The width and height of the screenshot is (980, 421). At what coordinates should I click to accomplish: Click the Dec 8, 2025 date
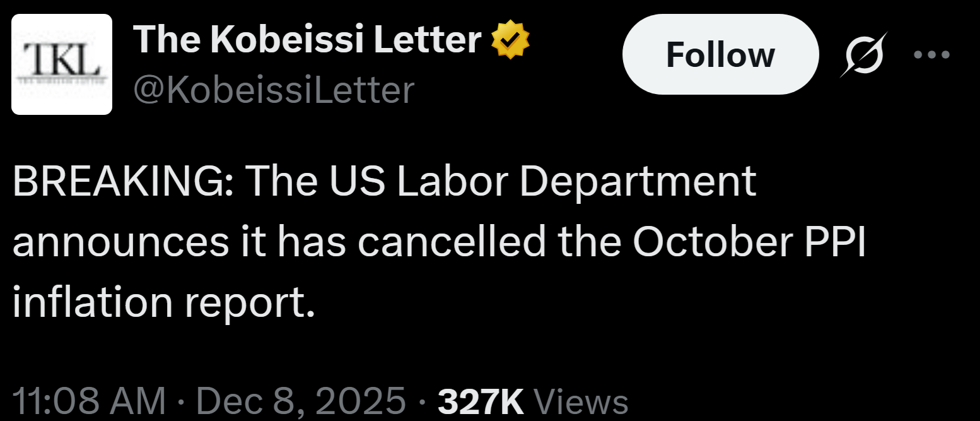[x=300, y=401]
